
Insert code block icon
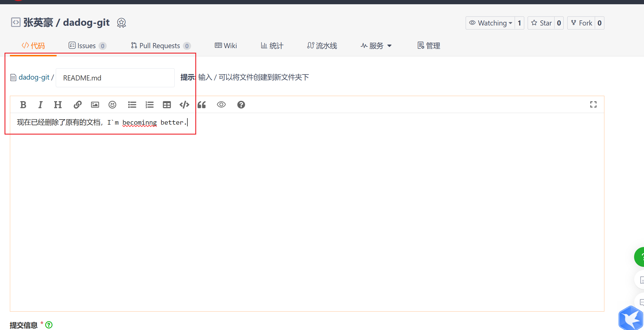pos(184,105)
